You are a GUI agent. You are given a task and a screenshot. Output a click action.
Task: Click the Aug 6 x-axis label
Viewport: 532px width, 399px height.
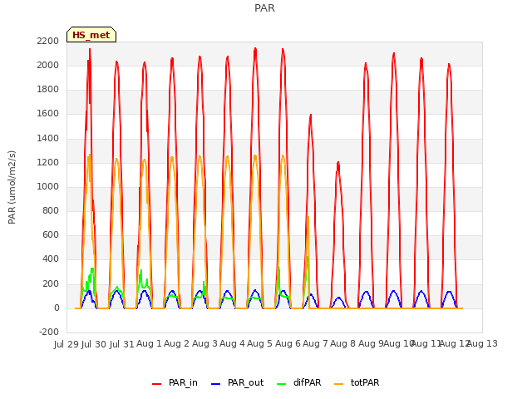tap(288, 343)
